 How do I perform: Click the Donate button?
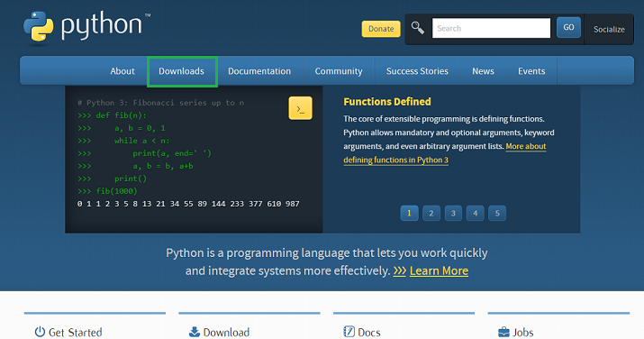pyautogui.click(x=381, y=29)
